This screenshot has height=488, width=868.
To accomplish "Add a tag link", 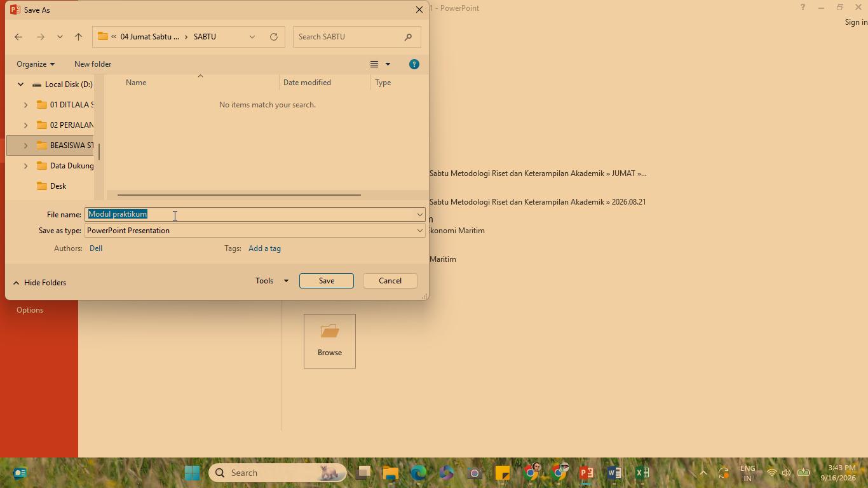I will [x=264, y=248].
